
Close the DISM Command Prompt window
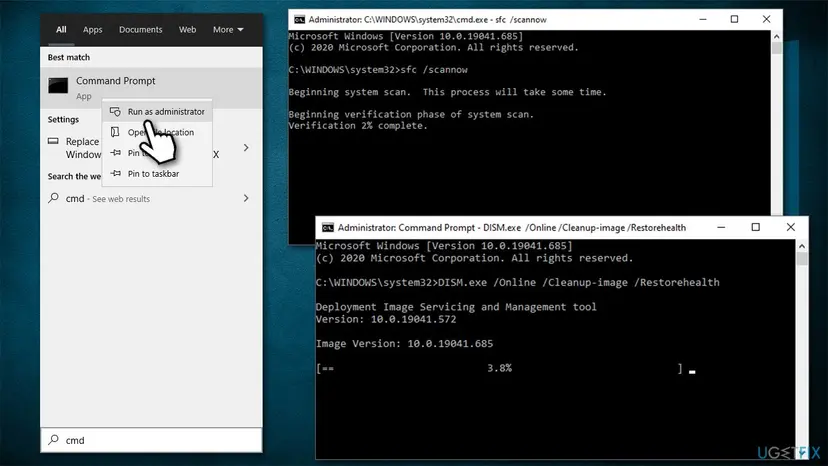coord(791,227)
